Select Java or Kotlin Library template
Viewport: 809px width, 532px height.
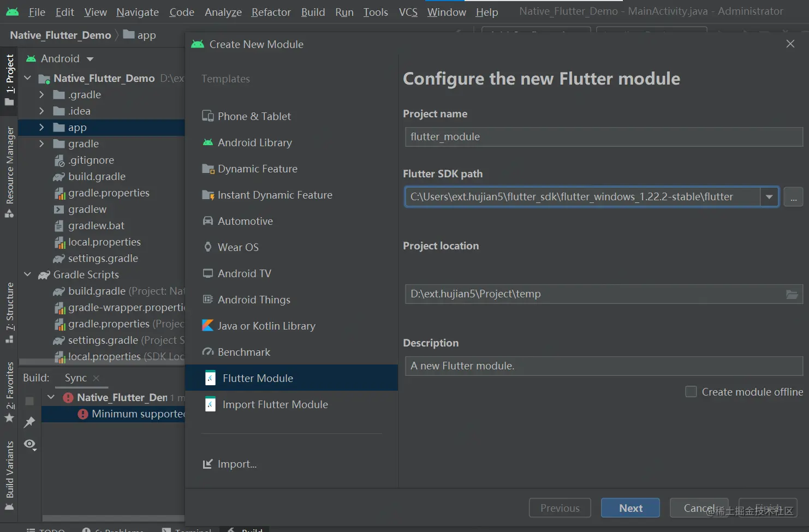point(259,326)
